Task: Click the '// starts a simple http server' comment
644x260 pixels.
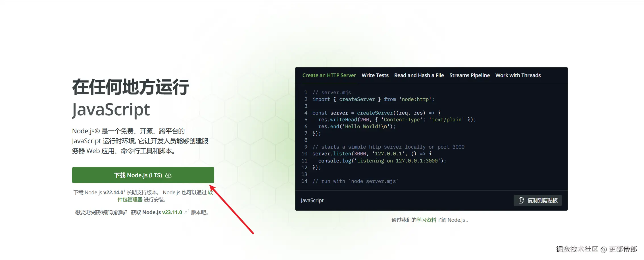Action: tap(388, 147)
